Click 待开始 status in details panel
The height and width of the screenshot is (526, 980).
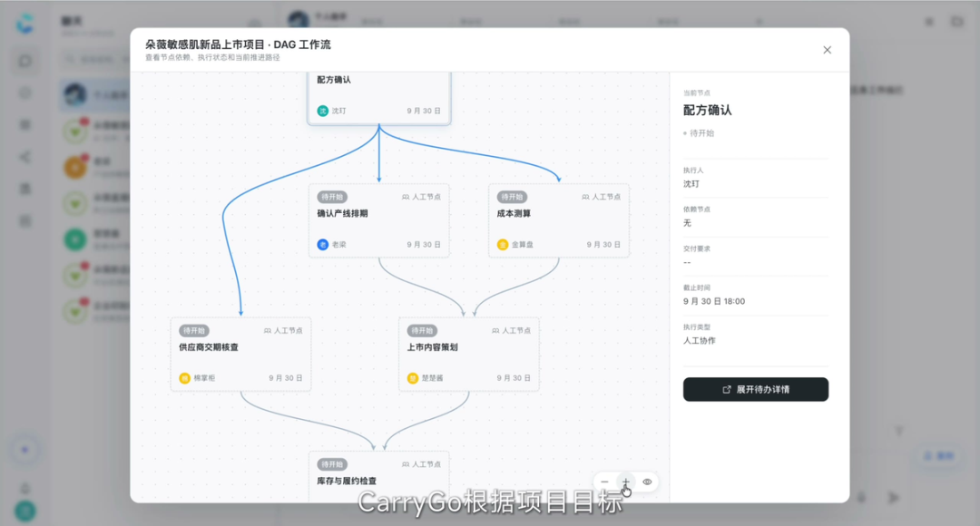(x=699, y=133)
